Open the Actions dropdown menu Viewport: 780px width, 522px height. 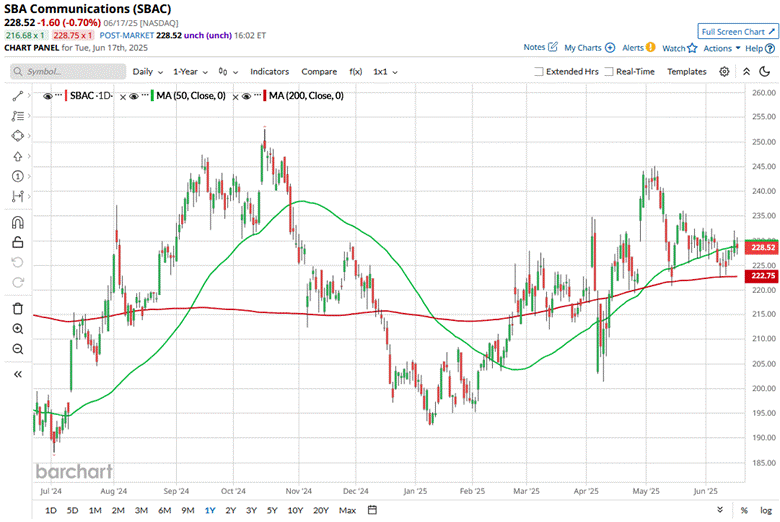coord(721,48)
